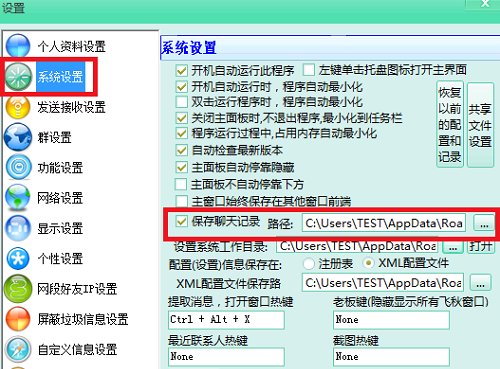The image size is (500, 369).
Task: Click the orange 屏蔽垃圾信息设置 icon
Action: click(18, 319)
